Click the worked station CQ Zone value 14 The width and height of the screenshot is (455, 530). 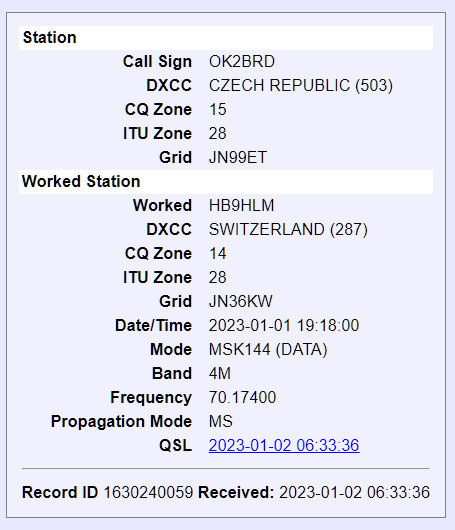[218, 254]
